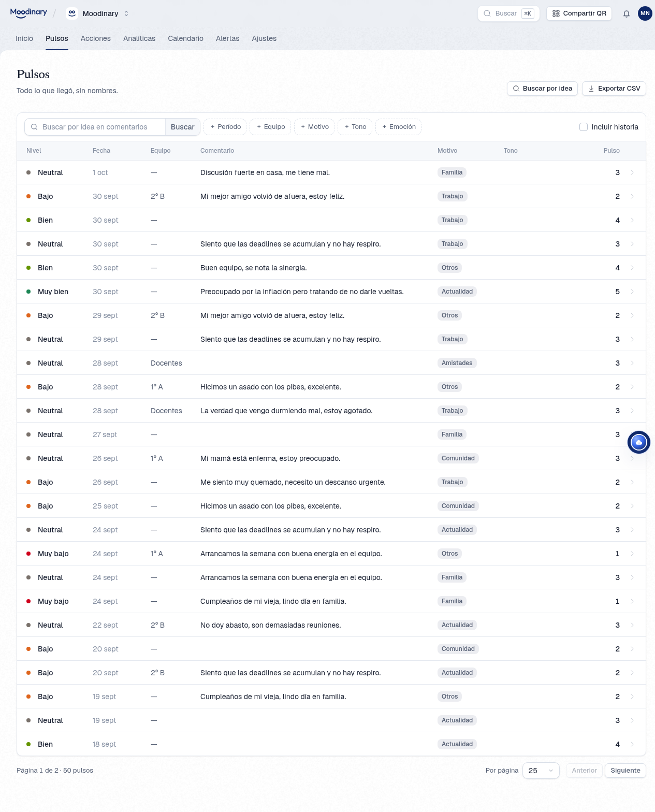Click the Familia tag on the 1 oct row
This screenshot has width=655, height=812.
pos(452,172)
